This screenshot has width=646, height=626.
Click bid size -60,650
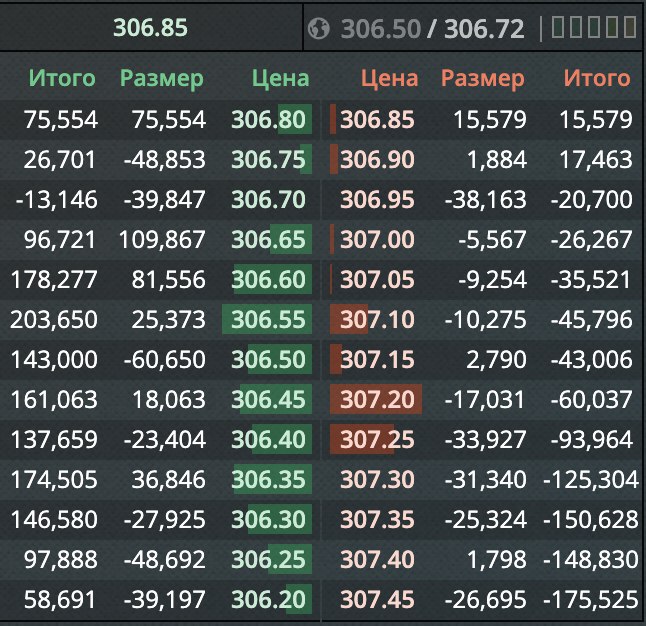[x=164, y=360]
